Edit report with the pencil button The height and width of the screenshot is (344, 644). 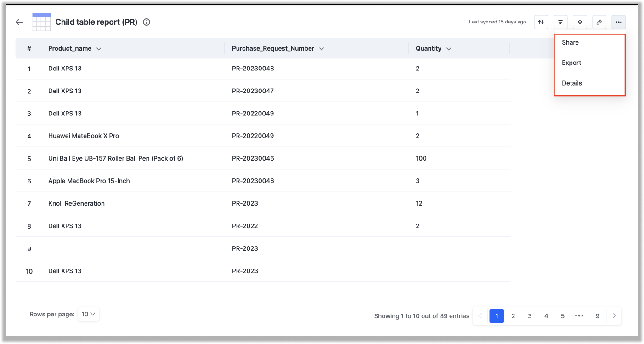pyautogui.click(x=599, y=22)
